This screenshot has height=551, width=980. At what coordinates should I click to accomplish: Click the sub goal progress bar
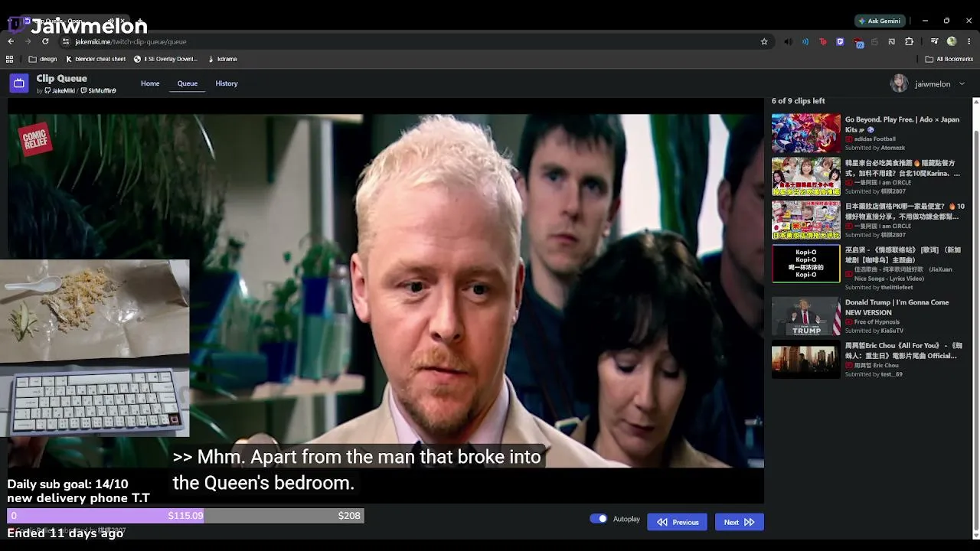186,516
